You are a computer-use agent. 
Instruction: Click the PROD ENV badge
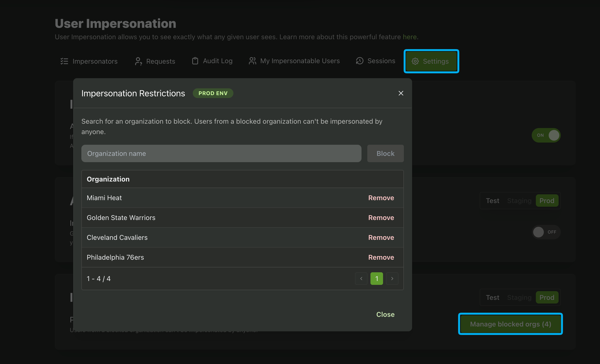[213, 93]
